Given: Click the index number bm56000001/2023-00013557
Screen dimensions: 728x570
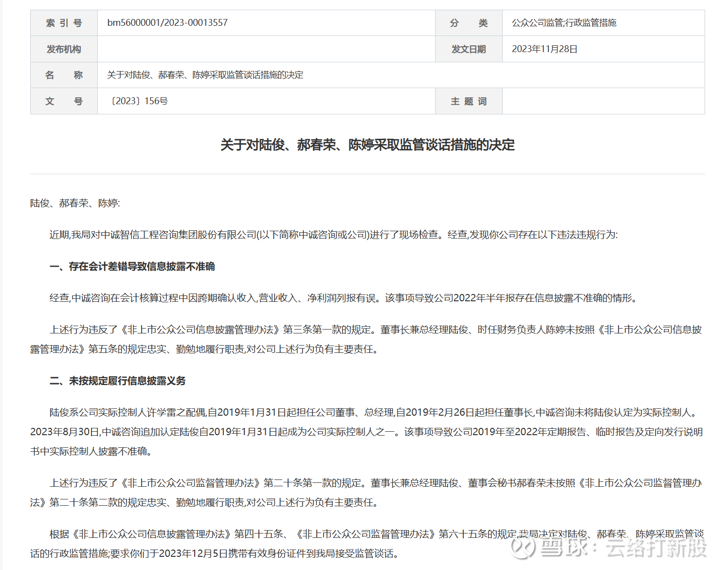Looking at the screenshot, I should tap(167, 23).
